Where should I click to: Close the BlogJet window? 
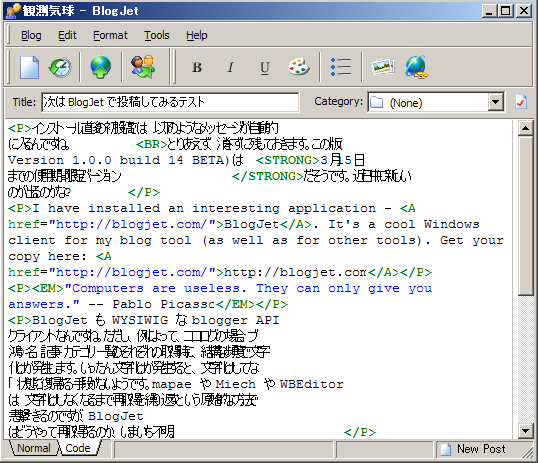pos(524,11)
